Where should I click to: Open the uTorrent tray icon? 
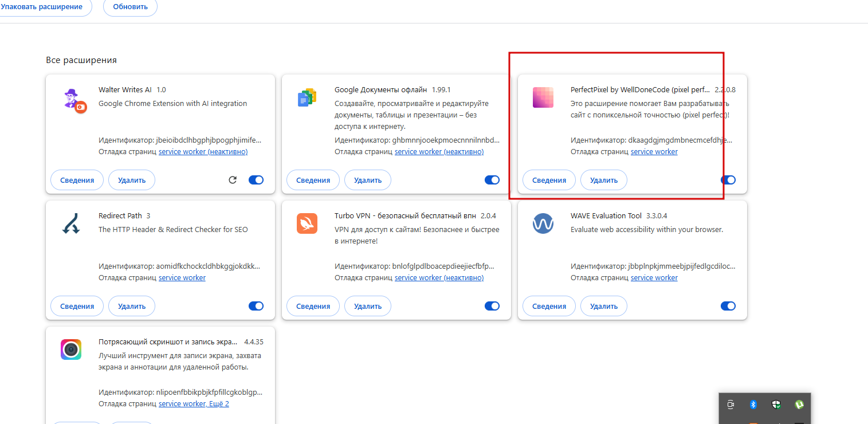pyautogui.click(x=799, y=405)
